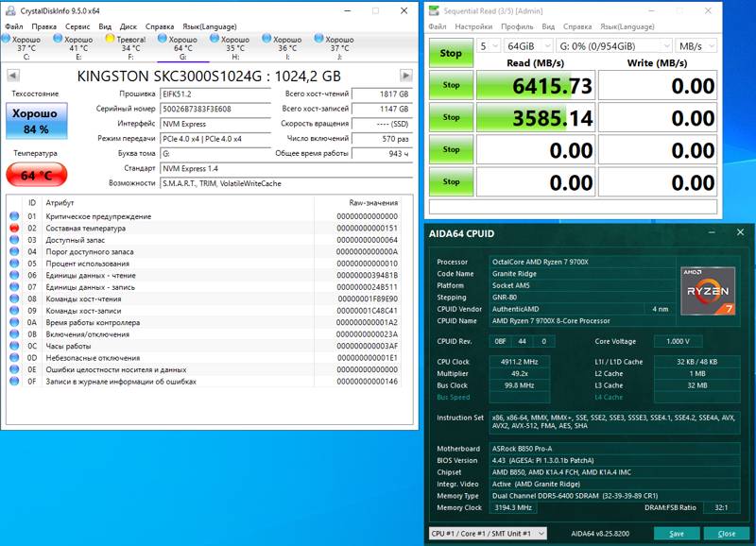Viewport: 756px width, 546px height.
Task: Select row Небезопасные отключения
Action: coord(204,358)
